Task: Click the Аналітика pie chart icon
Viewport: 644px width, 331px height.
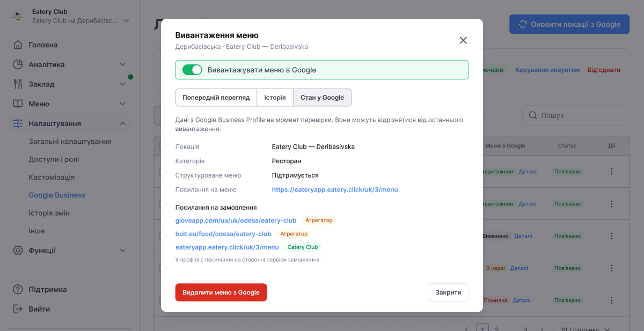Action: pyautogui.click(x=18, y=64)
